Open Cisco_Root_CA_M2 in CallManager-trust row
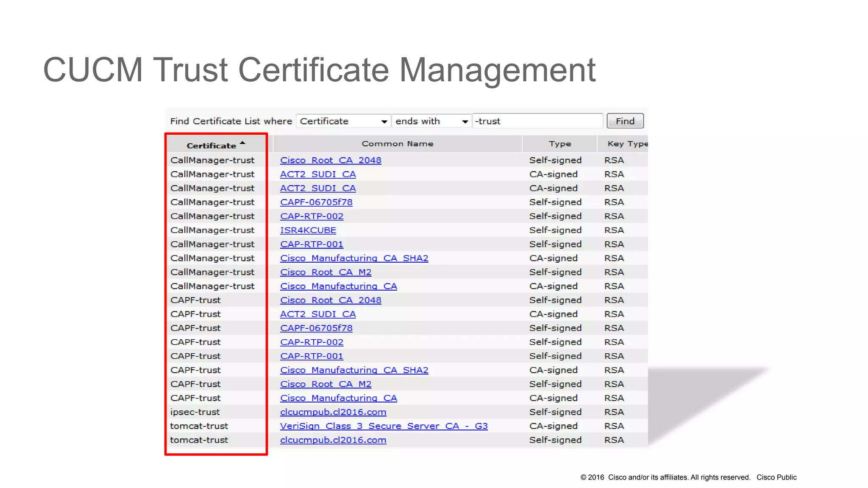 point(325,272)
